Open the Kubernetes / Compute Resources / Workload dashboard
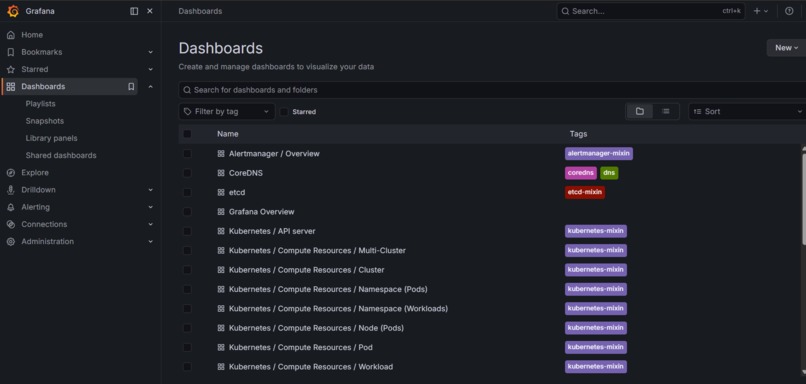 click(x=311, y=367)
